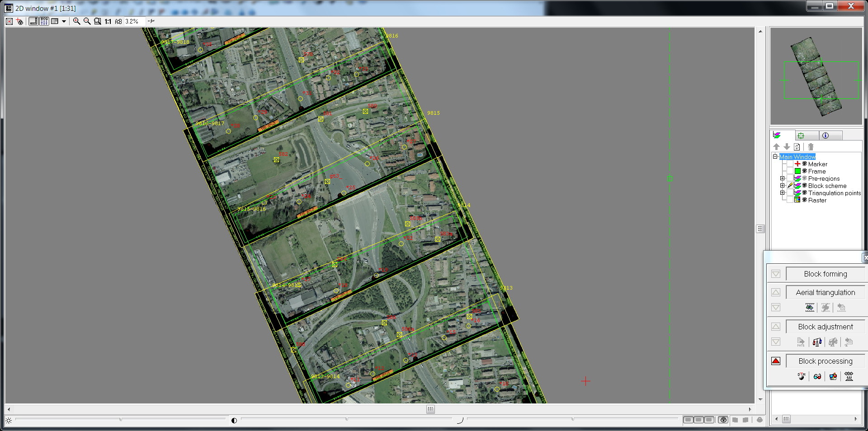Hide the Triangulation points layer via eye

[804, 193]
